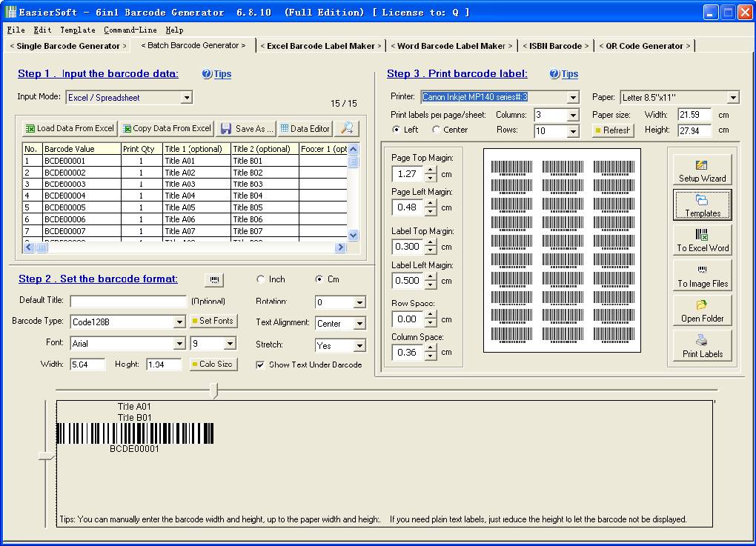Open the Step 1 Tips link
Image resolution: width=756 pixels, height=546 pixels.
(x=216, y=74)
